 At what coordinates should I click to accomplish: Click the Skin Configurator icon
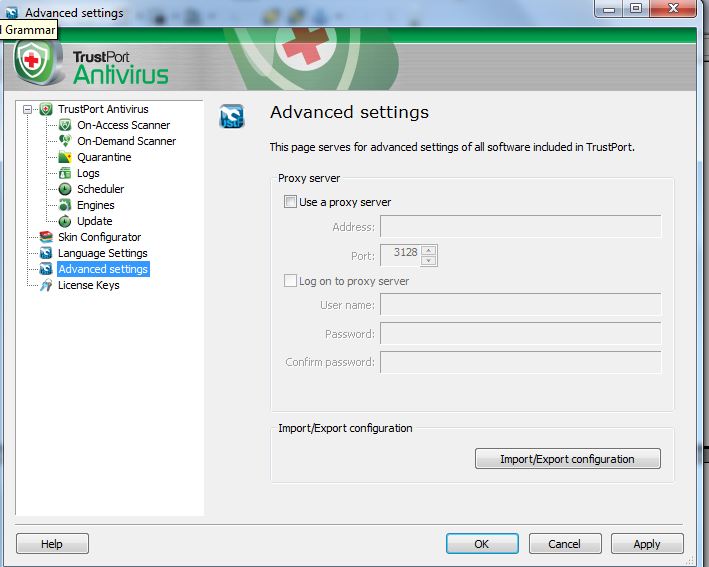tap(46, 237)
